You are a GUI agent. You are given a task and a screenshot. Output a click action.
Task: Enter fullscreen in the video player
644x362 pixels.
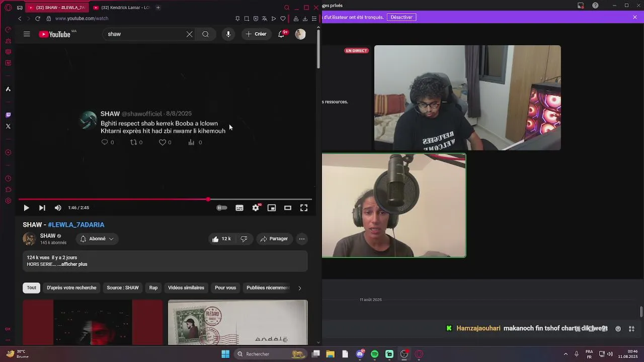[x=304, y=208]
